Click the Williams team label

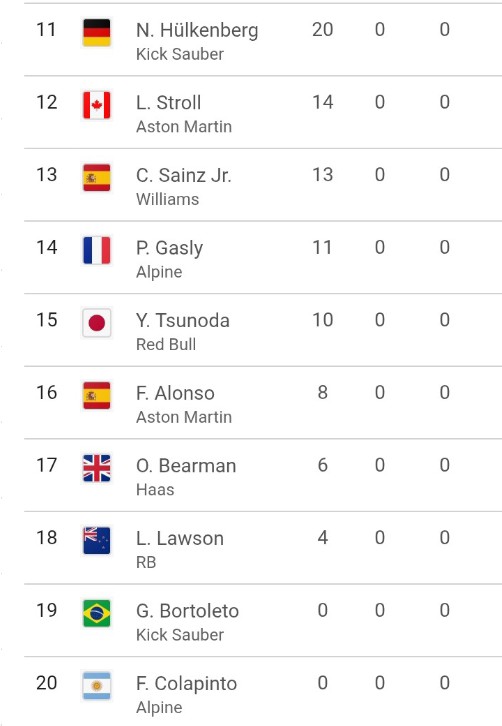[x=167, y=199]
